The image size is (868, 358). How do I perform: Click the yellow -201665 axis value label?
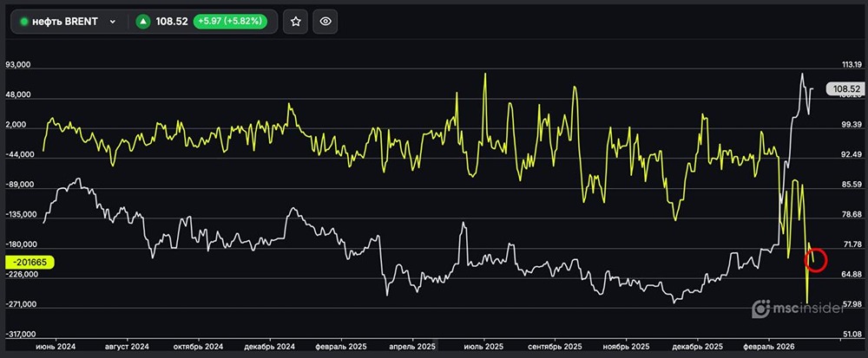(30, 262)
